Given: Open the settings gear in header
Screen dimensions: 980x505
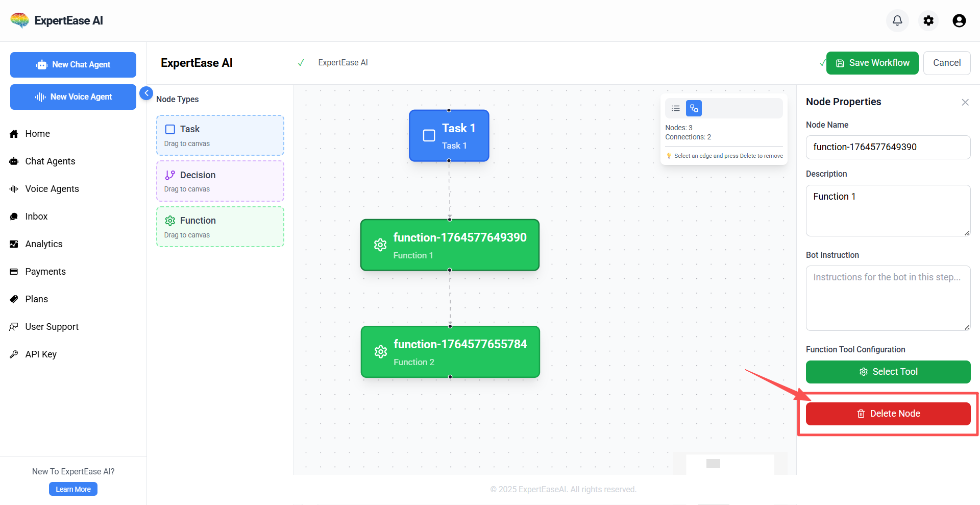Looking at the screenshot, I should [x=928, y=20].
